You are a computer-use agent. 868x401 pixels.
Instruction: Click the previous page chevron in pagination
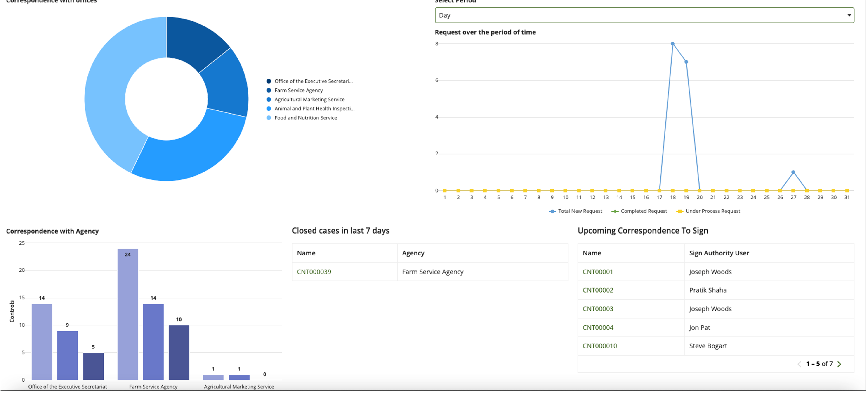(x=799, y=364)
